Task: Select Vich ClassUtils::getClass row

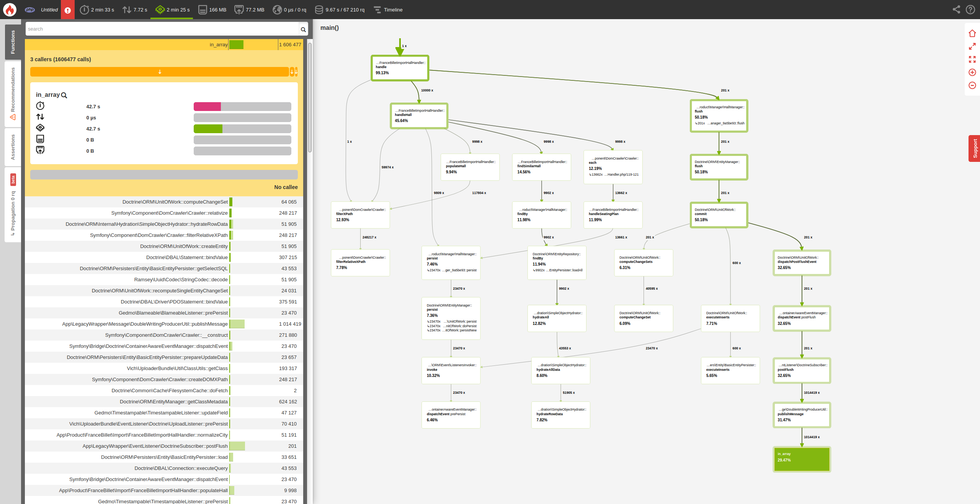Action: 164,369
